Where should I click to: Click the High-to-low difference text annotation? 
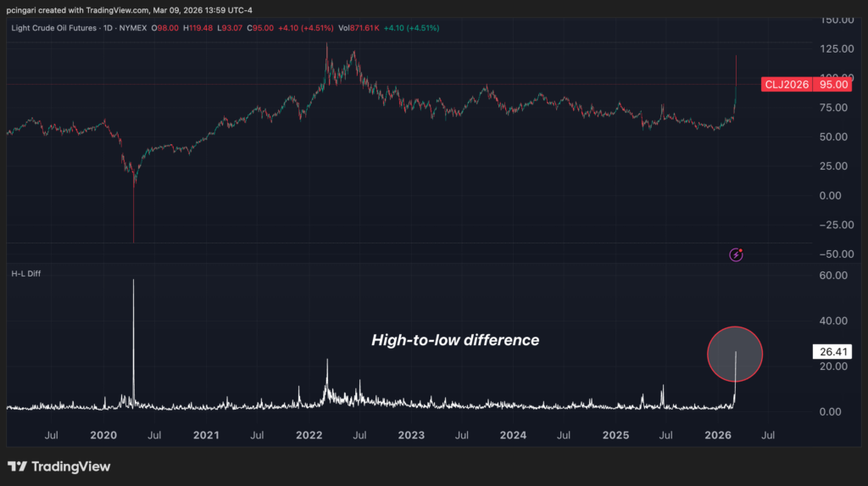pos(455,340)
